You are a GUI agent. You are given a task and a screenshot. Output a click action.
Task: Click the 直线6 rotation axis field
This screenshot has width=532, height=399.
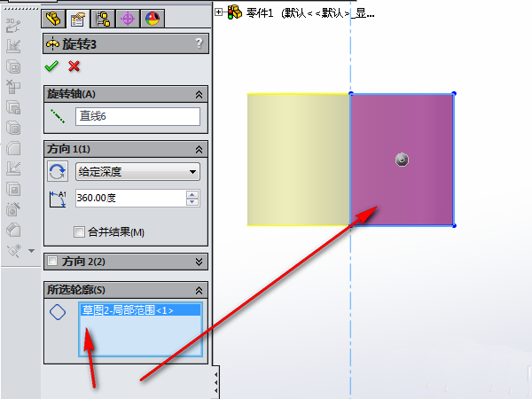[137, 116]
